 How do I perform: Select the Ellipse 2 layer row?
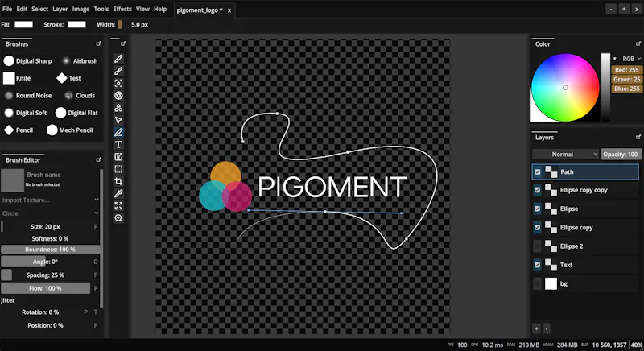(x=585, y=246)
